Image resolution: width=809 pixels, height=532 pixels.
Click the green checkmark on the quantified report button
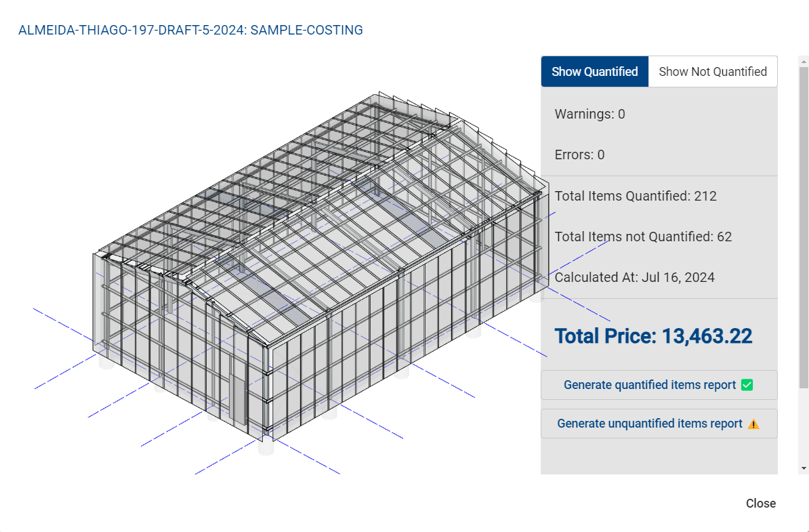[x=747, y=385]
